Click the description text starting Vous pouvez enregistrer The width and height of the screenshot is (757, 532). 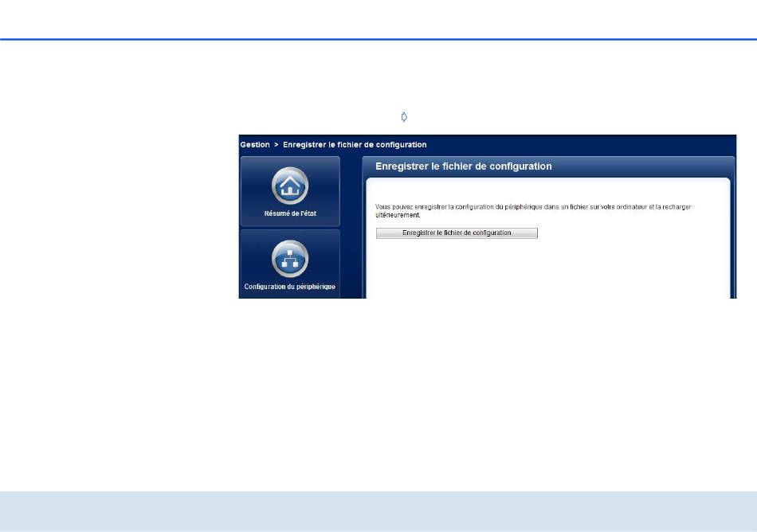(x=533, y=211)
